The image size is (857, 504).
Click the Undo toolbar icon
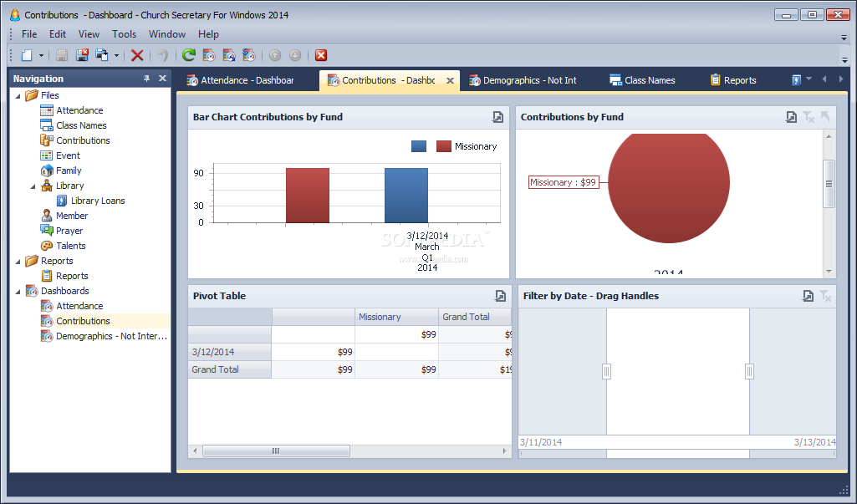pyautogui.click(x=162, y=55)
